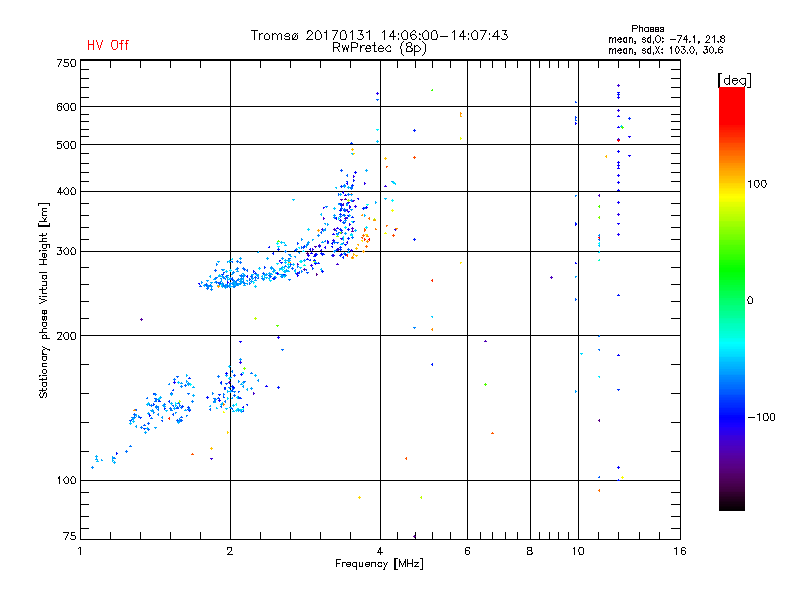This screenshot has height=600, width=800.
Task: Click the 750 tick on the height axis
Action: point(67,63)
